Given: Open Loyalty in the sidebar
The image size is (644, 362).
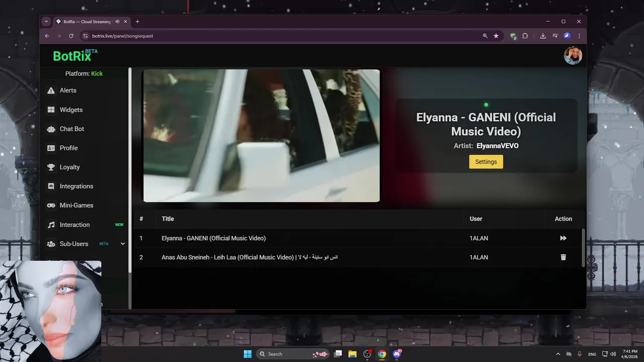Looking at the screenshot, I should [x=69, y=167].
